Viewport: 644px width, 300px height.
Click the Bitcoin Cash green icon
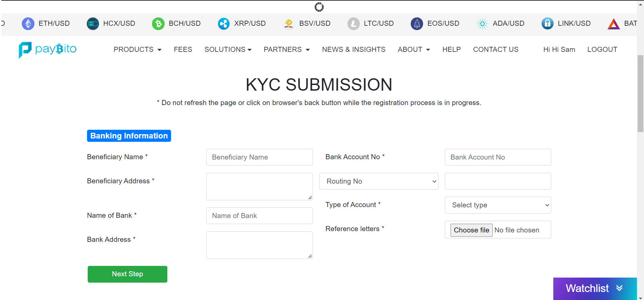click(x=158, y=23)
